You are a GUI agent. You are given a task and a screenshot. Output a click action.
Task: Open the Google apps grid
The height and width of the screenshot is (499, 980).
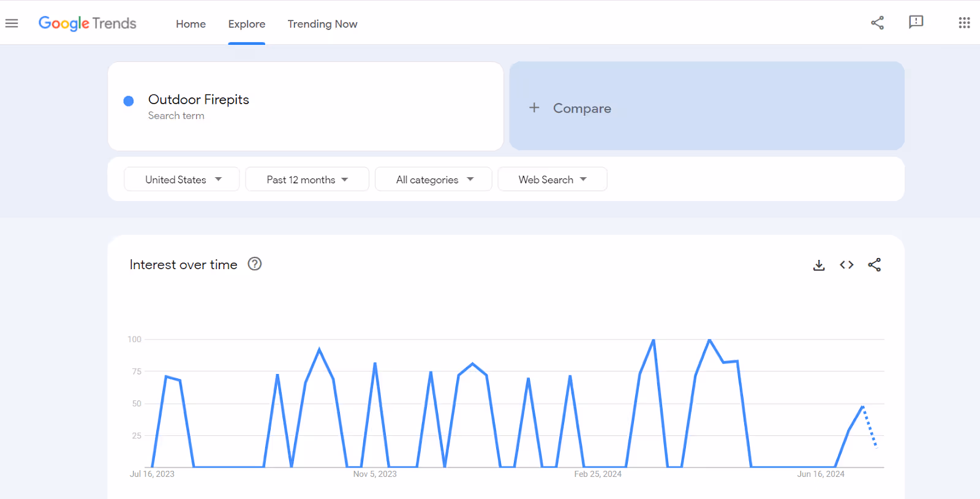(964, 23)
